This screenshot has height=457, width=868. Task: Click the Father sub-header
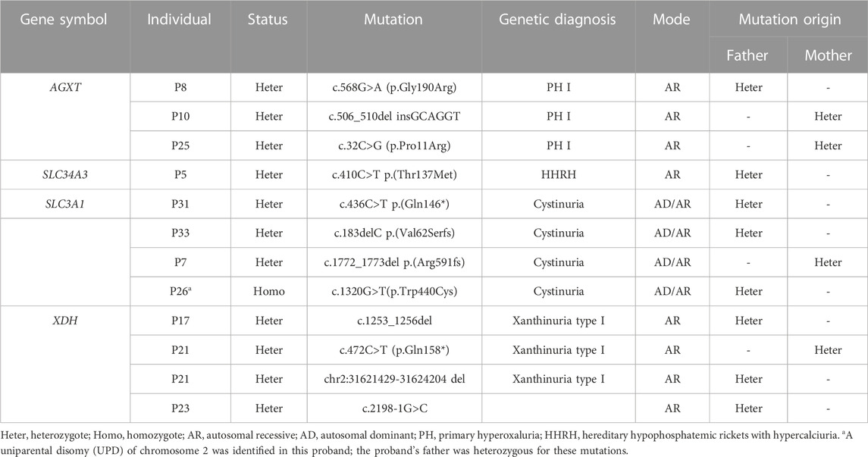(747, 55)
